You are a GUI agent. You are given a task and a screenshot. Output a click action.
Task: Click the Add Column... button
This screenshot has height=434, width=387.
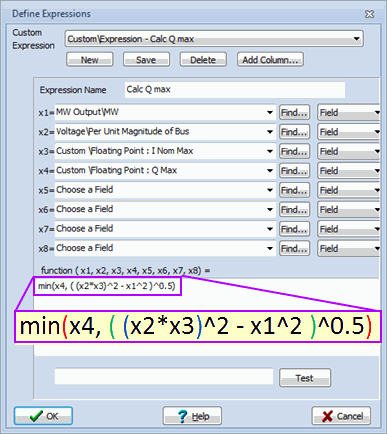[x=270, y=60]
